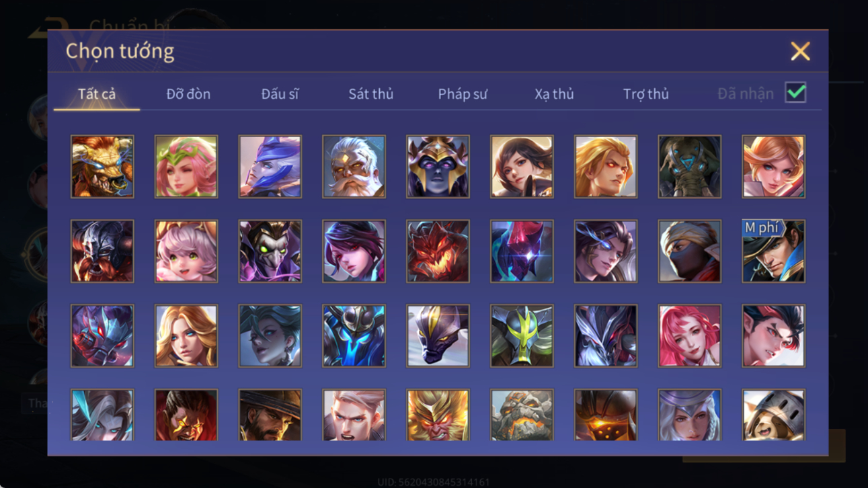The width and height of the screenshot is (868, 488).
Task: Select the red flaming demon hero portrait
Action: coord(438,251)
